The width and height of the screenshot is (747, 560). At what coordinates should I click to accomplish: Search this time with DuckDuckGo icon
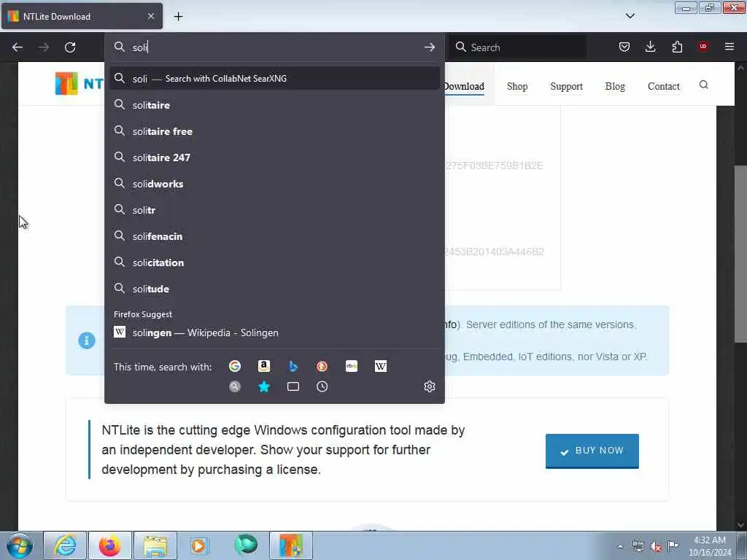click(322, 366)
